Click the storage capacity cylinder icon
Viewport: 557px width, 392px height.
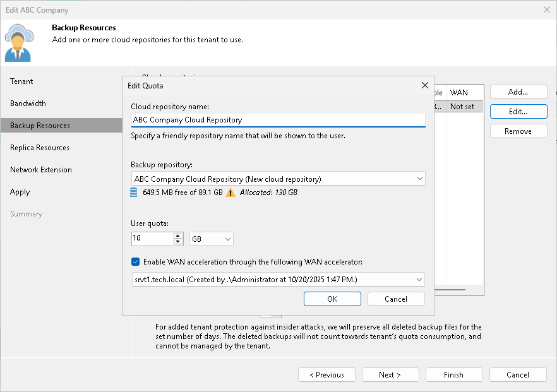coord(132,192)
